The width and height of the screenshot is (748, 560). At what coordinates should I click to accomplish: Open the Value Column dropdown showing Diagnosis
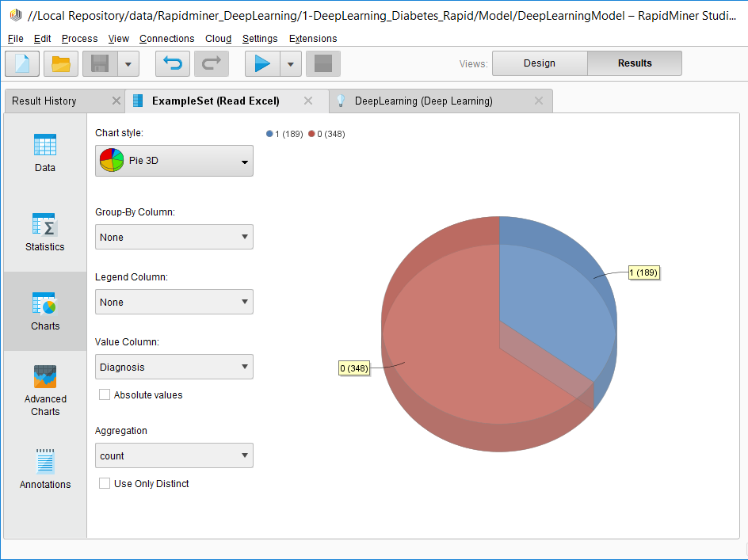[174, 367]
